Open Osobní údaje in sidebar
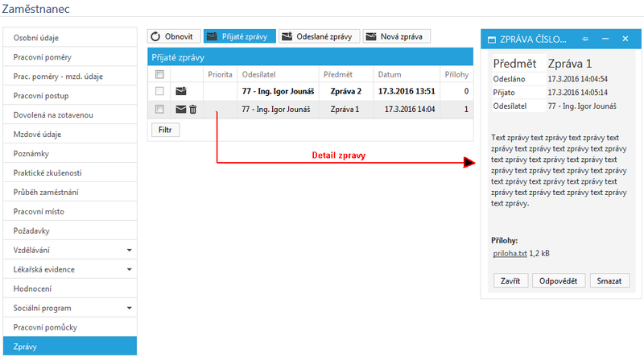644x357 pixels. pos(70,38)
